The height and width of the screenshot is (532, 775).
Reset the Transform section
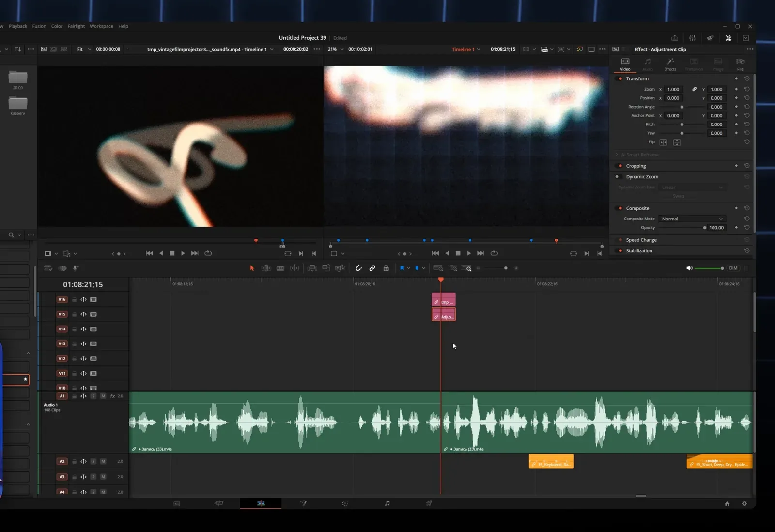pos(747,78)
